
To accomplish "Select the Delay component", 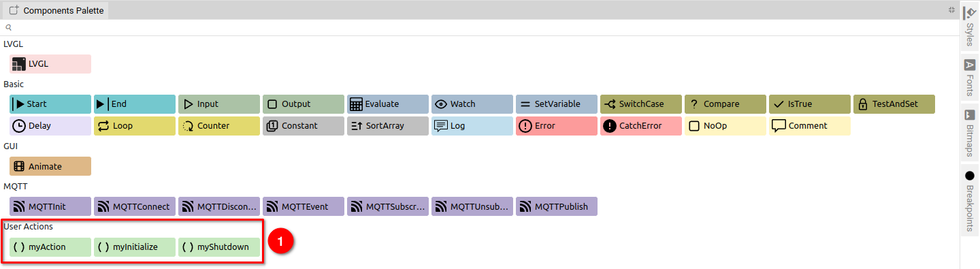I will coord(50,126).
